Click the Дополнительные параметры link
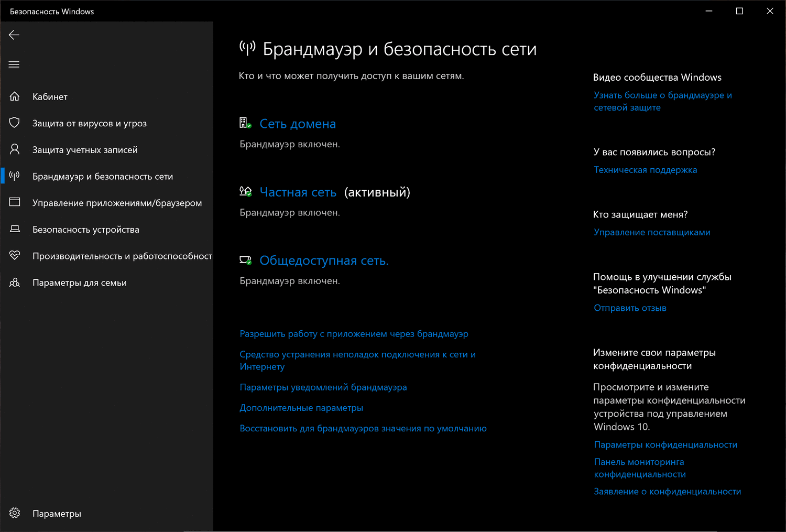This screenshot has width=786, height=532. pyautogui.click(x=301, y=408)
